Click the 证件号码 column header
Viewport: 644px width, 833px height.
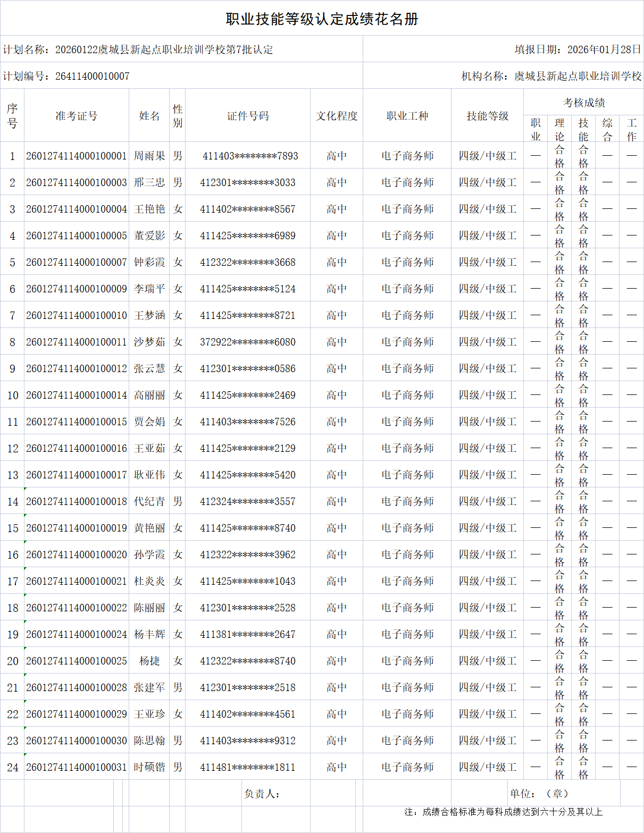(x=248, y=115)
